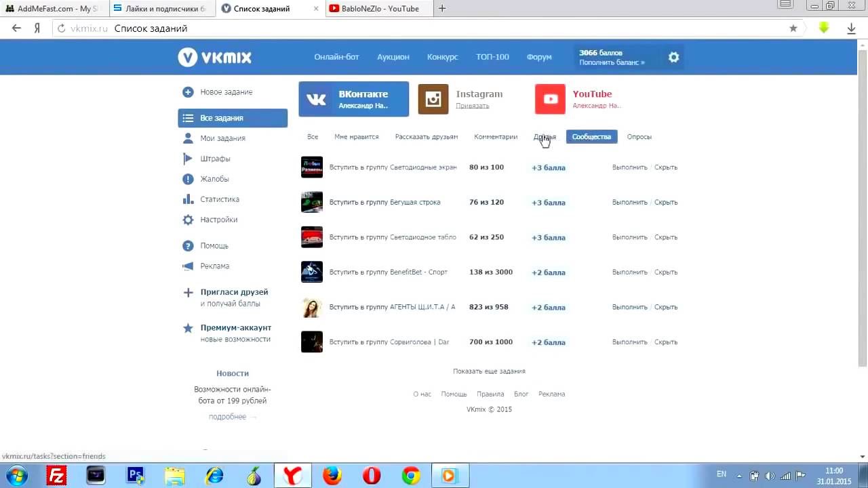The height and width of the screenshot is (488, 868).
Task: Select the Мне нравится filter tab
Action: click(357, 137)
